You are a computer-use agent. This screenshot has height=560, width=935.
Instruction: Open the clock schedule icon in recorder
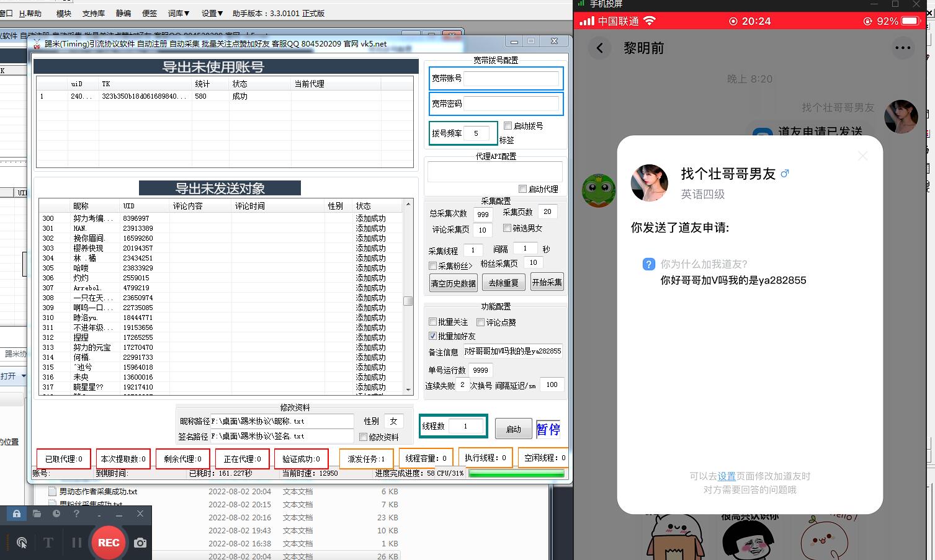pyautogui.click(x=56, y=514)
